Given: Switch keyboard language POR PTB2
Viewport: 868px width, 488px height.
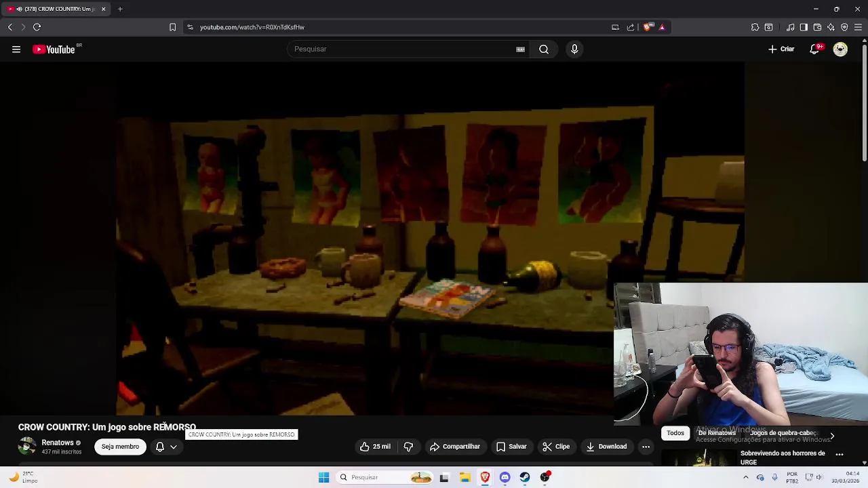Looking at the screenshot, I should tap(792, 477).
